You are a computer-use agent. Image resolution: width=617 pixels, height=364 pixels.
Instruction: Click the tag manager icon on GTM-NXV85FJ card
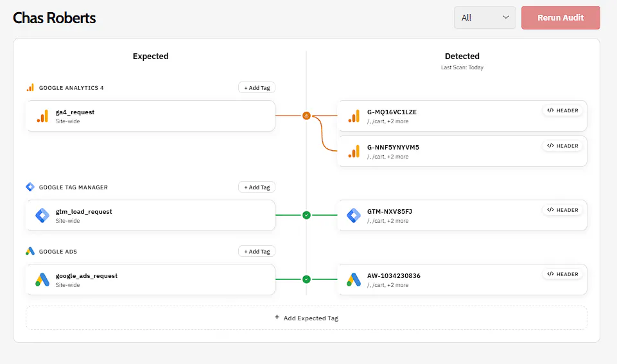pos(354,216)
